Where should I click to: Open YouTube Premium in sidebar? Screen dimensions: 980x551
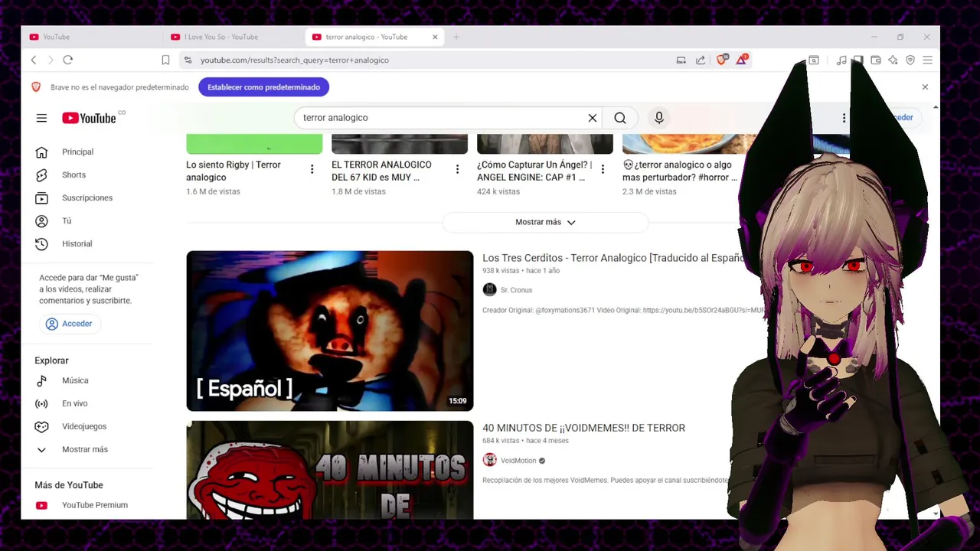[94, 505]
